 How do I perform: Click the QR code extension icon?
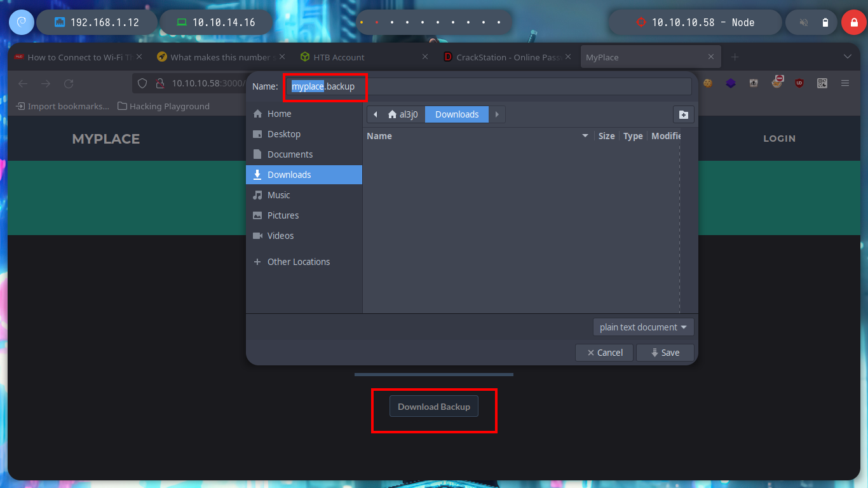pos(822,83)
